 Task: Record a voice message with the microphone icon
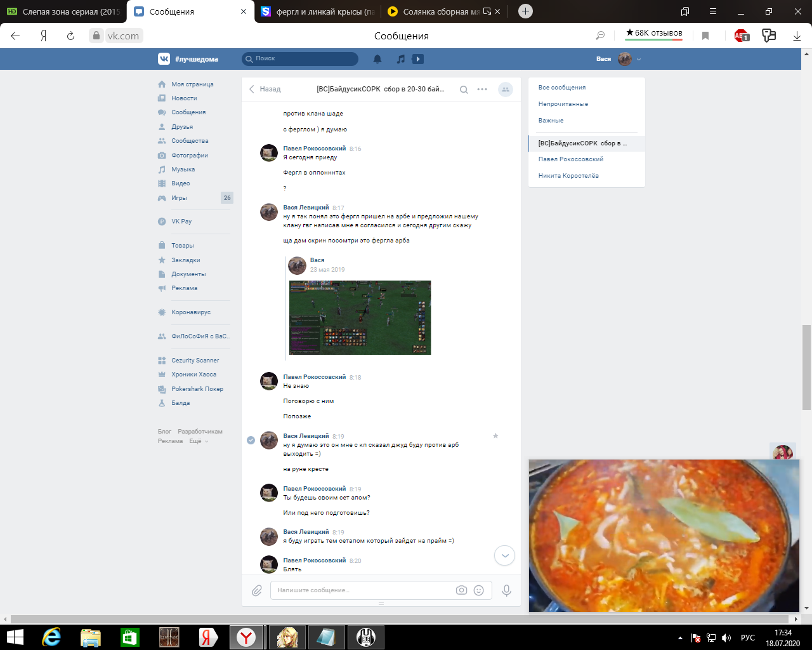tap(506, 590)
